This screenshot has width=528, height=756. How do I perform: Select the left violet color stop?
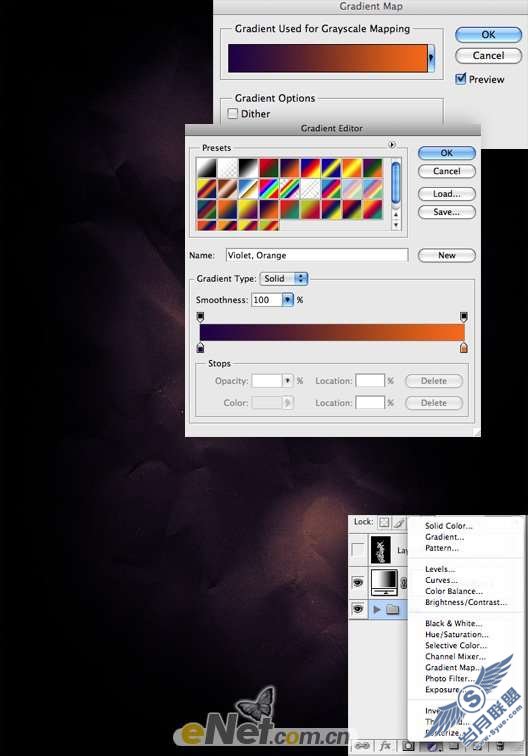coord(201,348)
